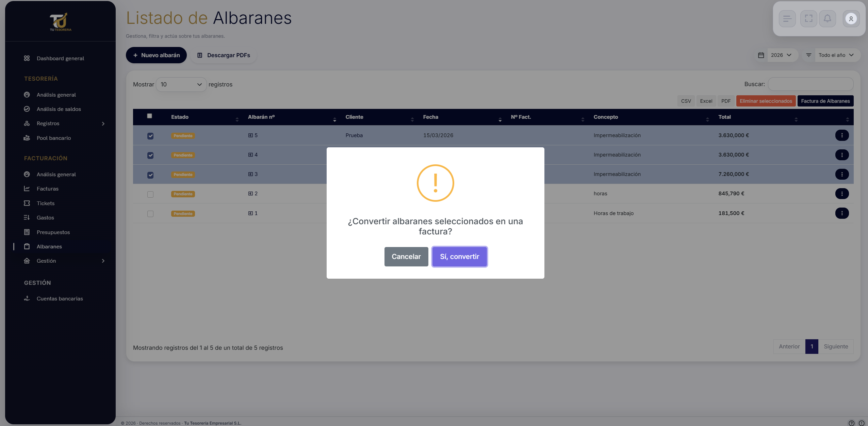Focus the Buscar search field
868x426 pixels.
(x=810, y=84)
